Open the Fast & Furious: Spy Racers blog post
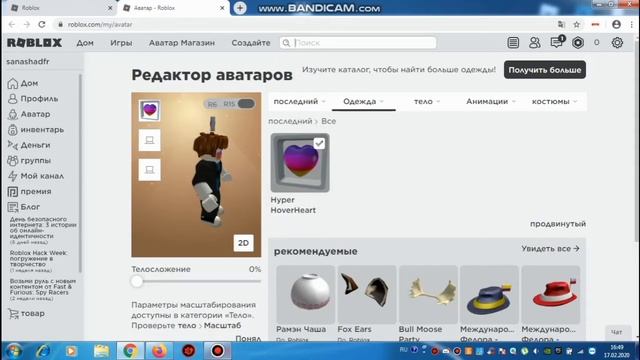Viewport: 640px width, 360px height. click(42, 287)
